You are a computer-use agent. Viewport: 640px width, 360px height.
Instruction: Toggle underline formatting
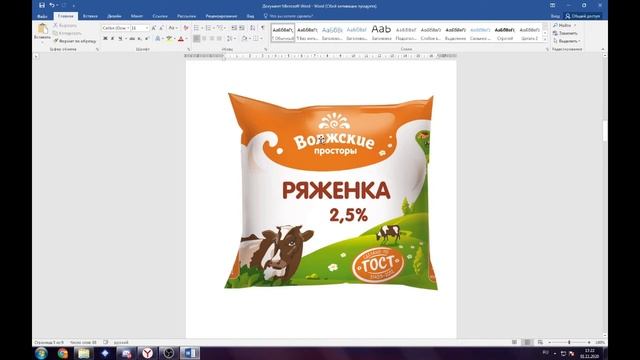(120, 38)
